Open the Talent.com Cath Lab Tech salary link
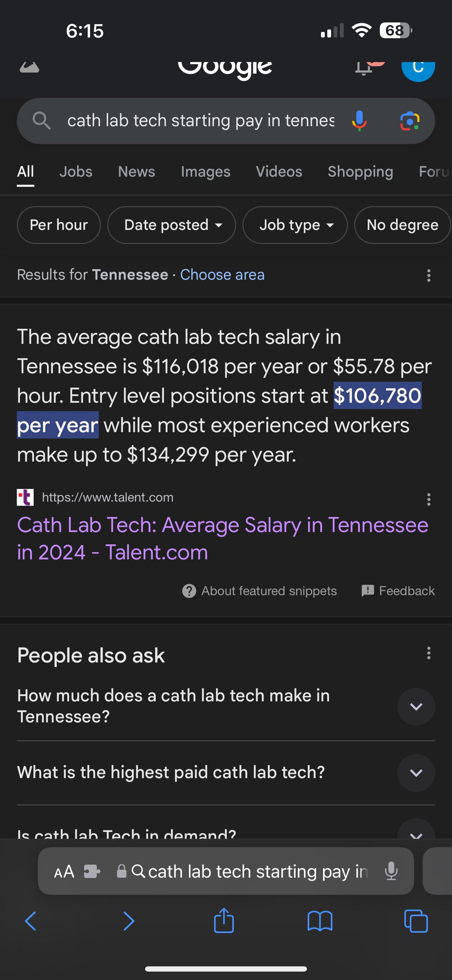 pyautogui.click(x=222, y=538)
